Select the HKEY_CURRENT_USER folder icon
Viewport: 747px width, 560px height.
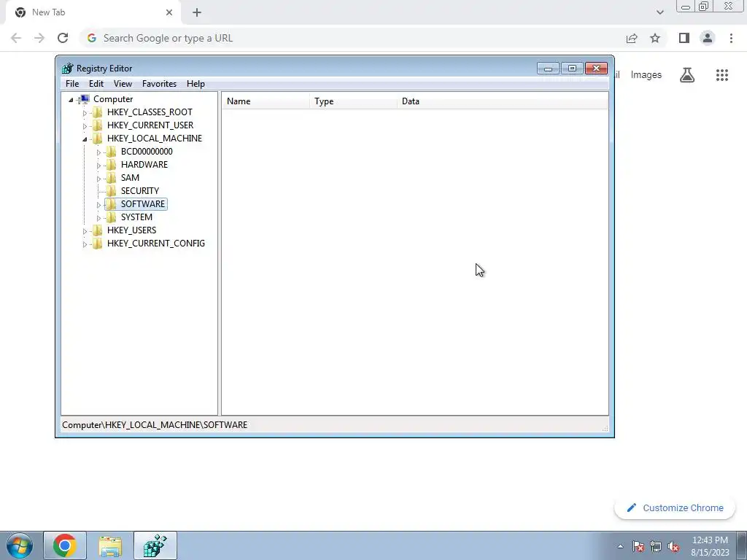(x=97, y=125)
